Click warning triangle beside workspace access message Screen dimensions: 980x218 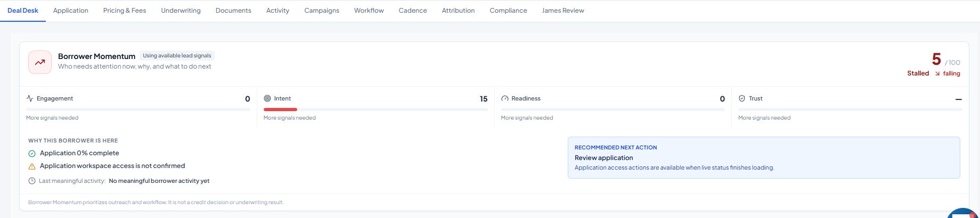[32, 166]
